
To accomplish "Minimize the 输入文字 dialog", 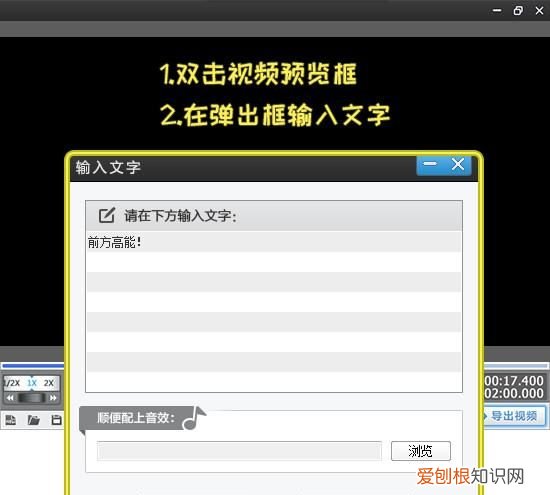I will pyautogui.click(x=430, y=164).
